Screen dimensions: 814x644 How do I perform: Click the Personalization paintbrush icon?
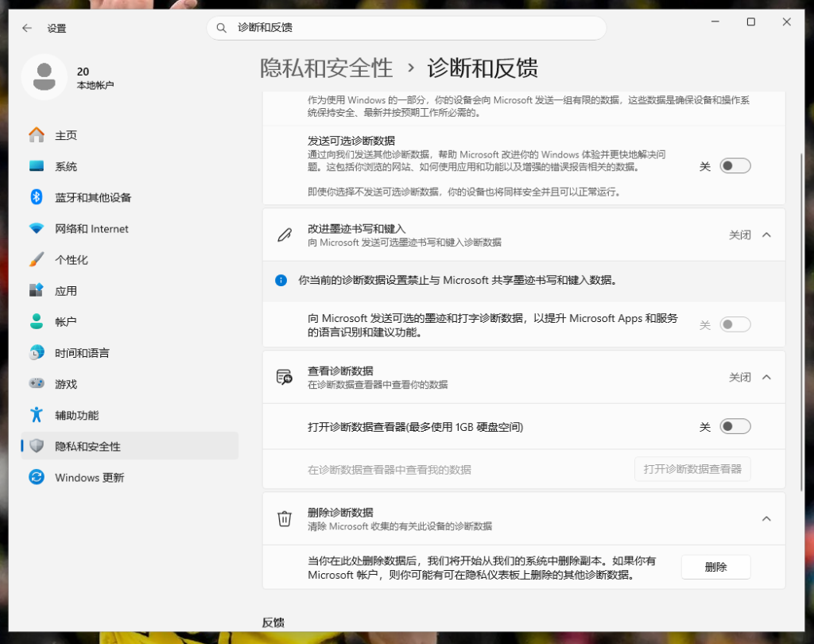[37, 260]
